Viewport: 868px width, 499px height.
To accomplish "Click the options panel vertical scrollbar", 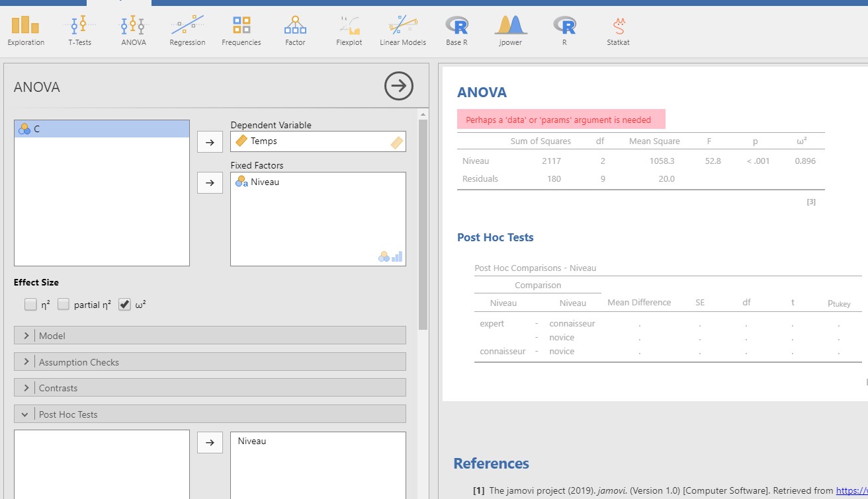I will click(x=423, y=225).
